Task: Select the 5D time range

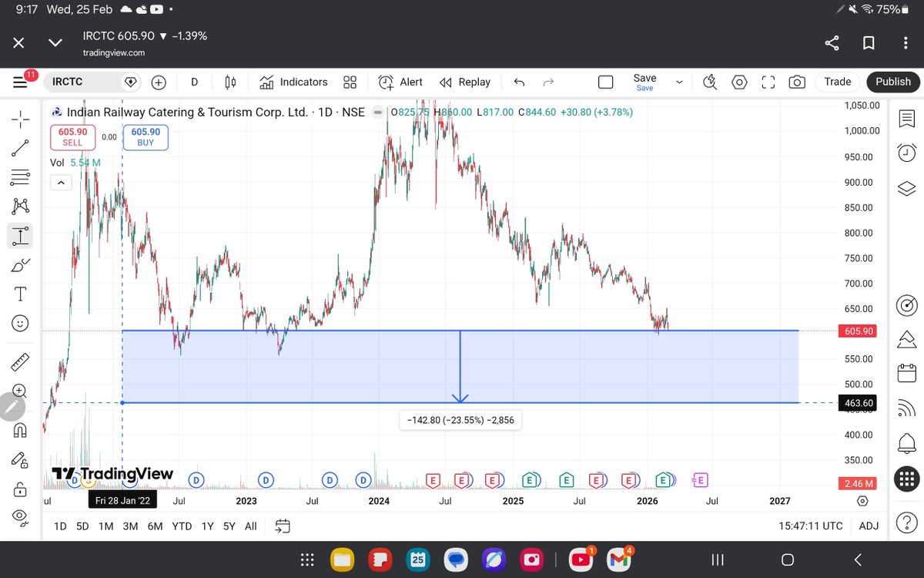Action: [x=82, y=526]
